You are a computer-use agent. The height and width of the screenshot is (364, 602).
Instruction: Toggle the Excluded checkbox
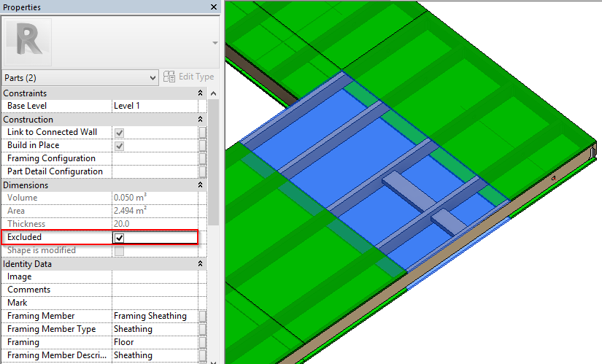point(119,238)
